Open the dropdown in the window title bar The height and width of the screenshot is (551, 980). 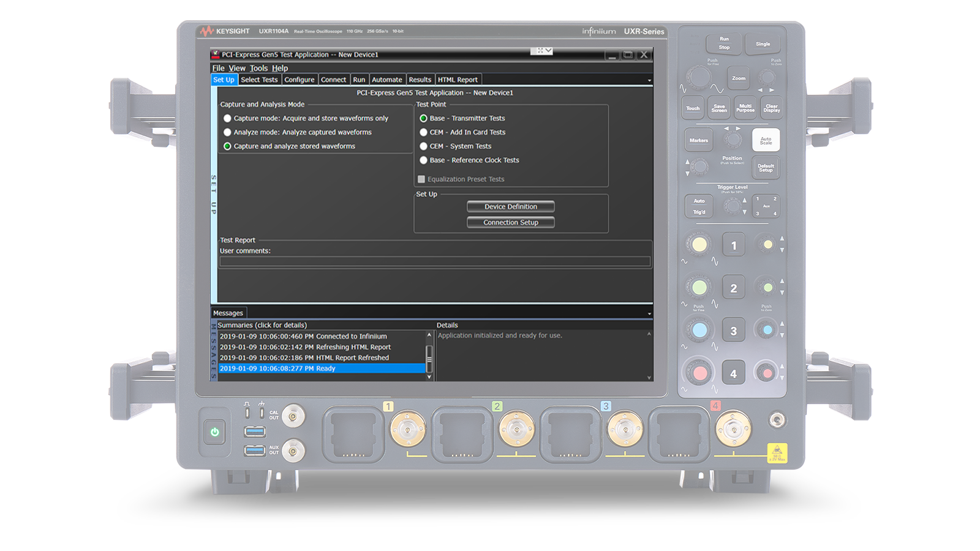548,51
